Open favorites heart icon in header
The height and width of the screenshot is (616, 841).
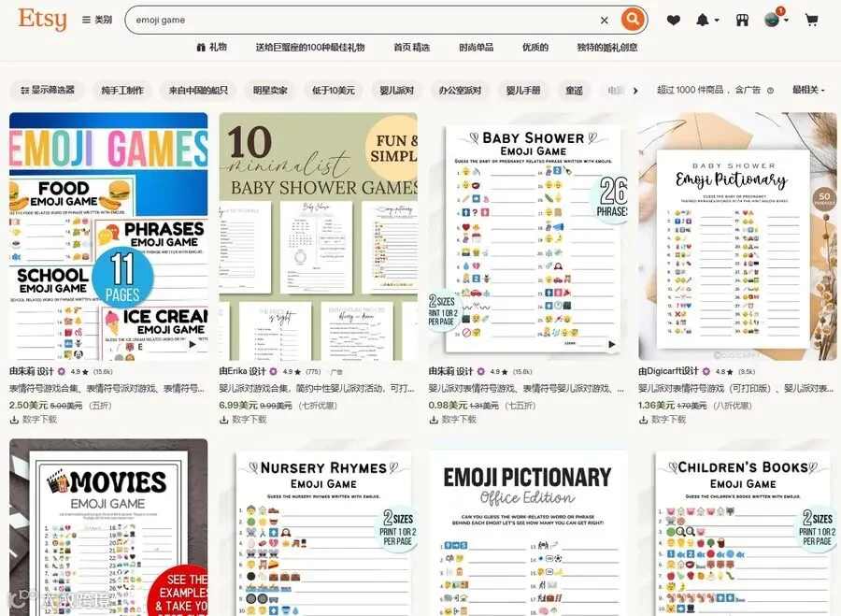click(x=673, y=21)
